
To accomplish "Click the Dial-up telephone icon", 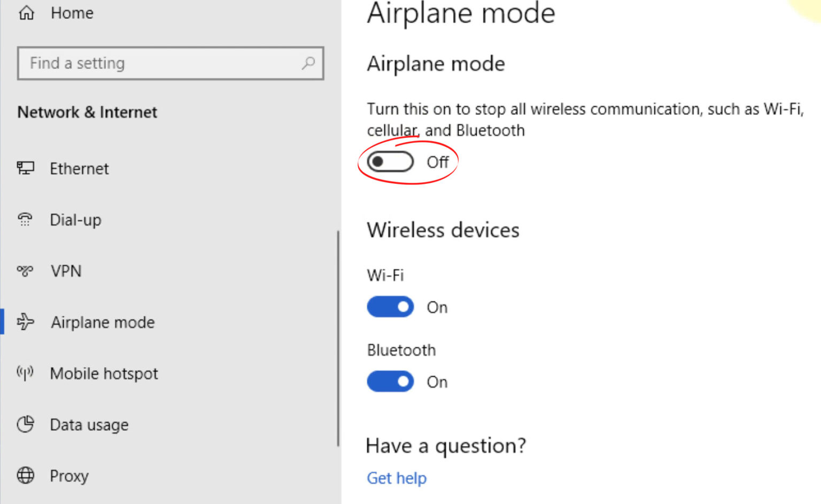I will (26, 219).
